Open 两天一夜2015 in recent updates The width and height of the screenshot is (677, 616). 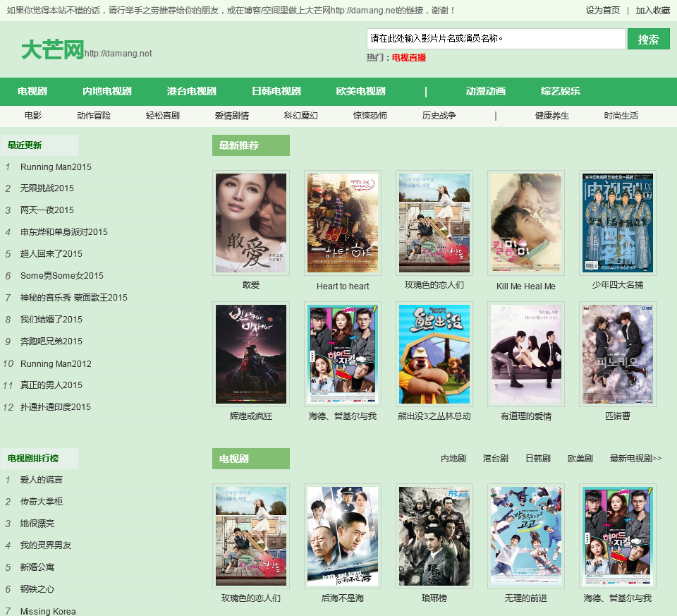(x=47, y=210)
